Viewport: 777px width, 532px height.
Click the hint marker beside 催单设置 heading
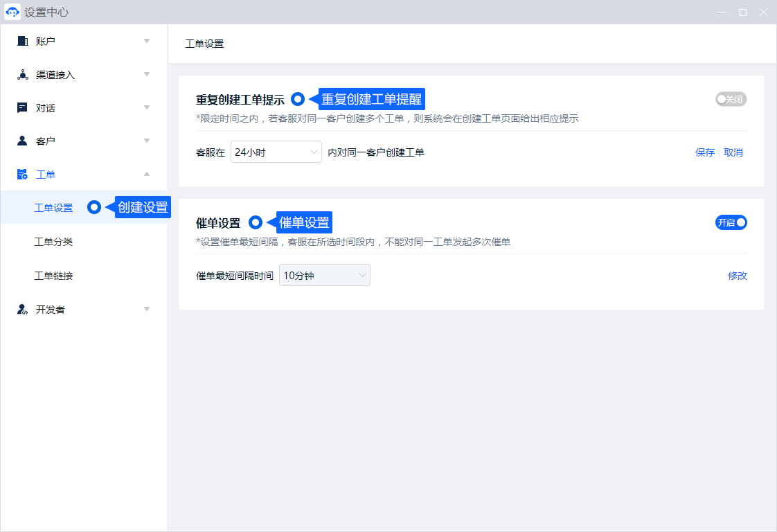pos(256,222)
